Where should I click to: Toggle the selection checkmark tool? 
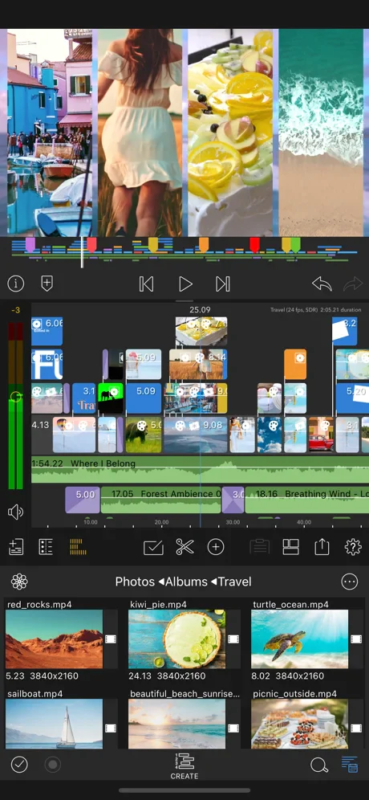(153, 547)
